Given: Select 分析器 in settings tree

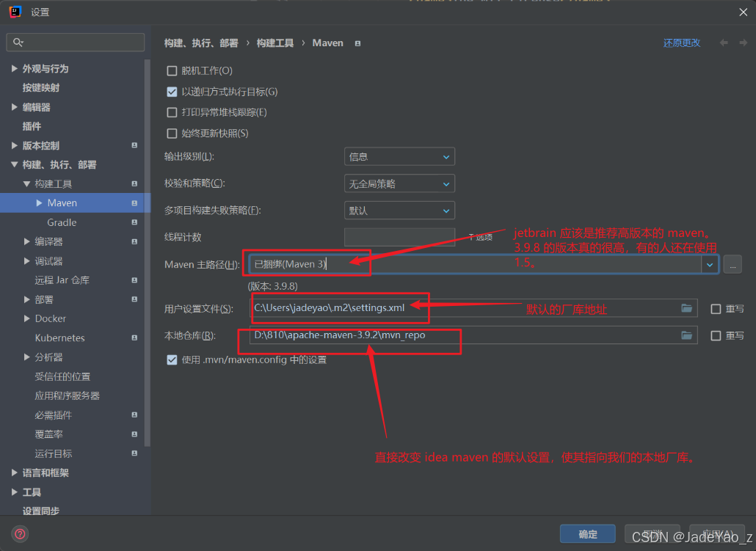Looking at the screenshot, I should pos(48,357).
